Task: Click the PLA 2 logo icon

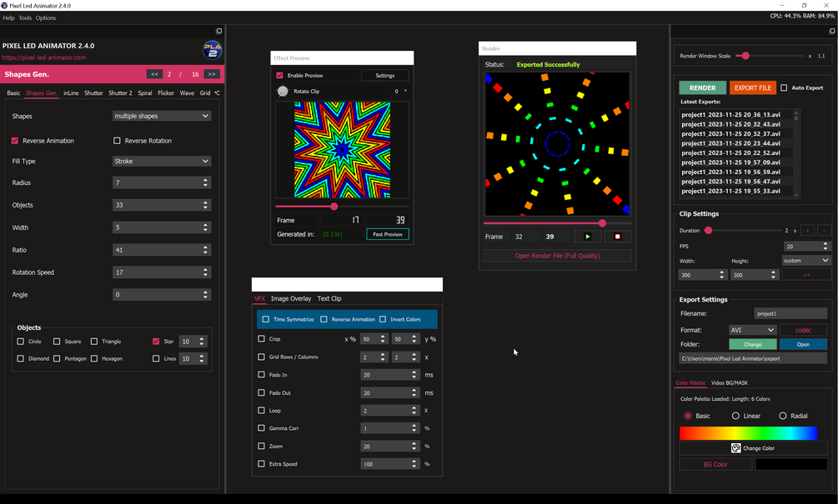Action: click(x=212, y=50)
